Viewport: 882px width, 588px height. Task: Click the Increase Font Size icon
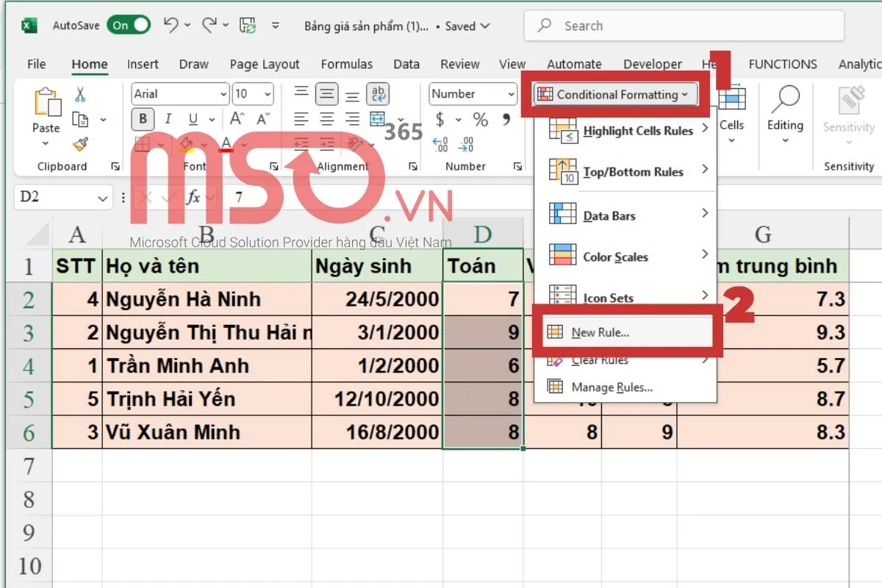coord(237,119)
